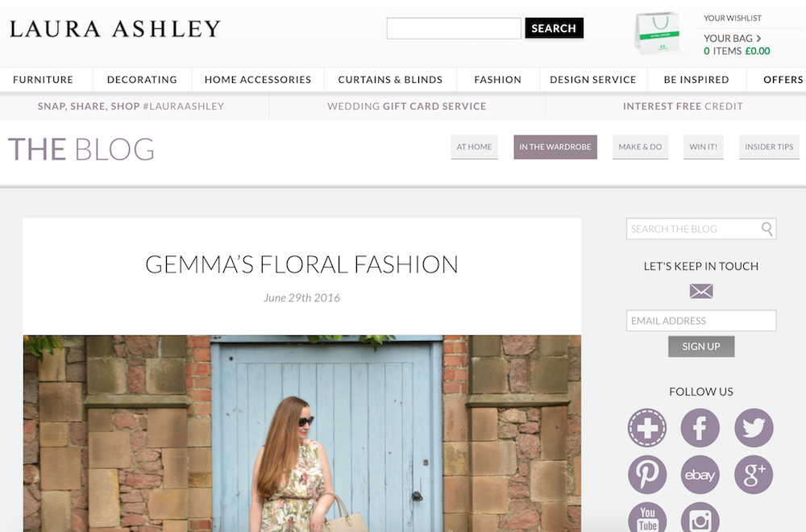This screenshot has width=806, height=532.
Task: Switch to the At Home blog tab
Action: click(x=475, y=147)
